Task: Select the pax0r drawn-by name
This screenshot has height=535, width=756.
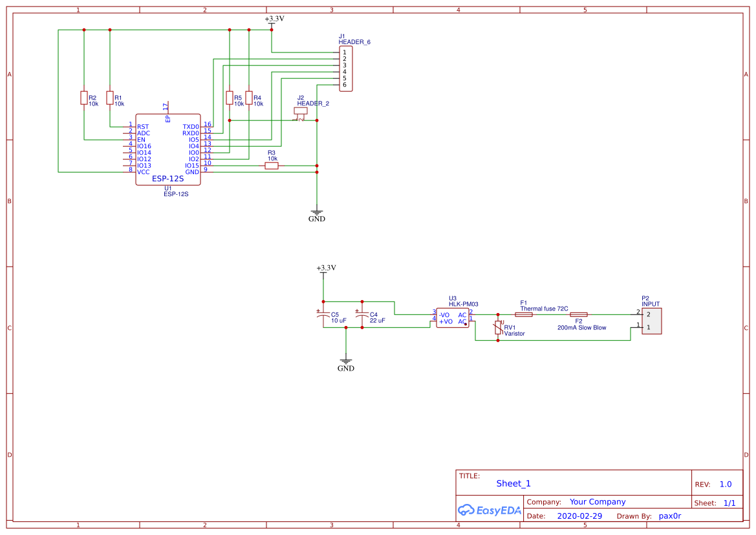Action: click(x=670, y=516)
